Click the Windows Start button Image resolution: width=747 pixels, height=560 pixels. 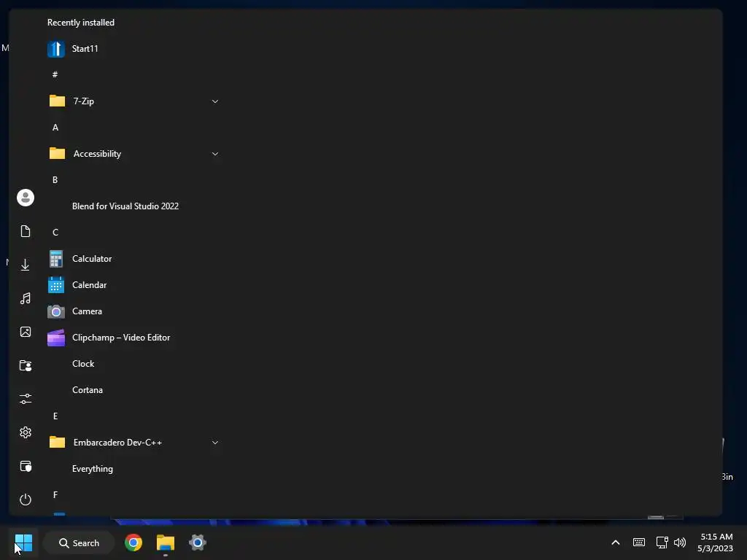[x=23, y=542]
